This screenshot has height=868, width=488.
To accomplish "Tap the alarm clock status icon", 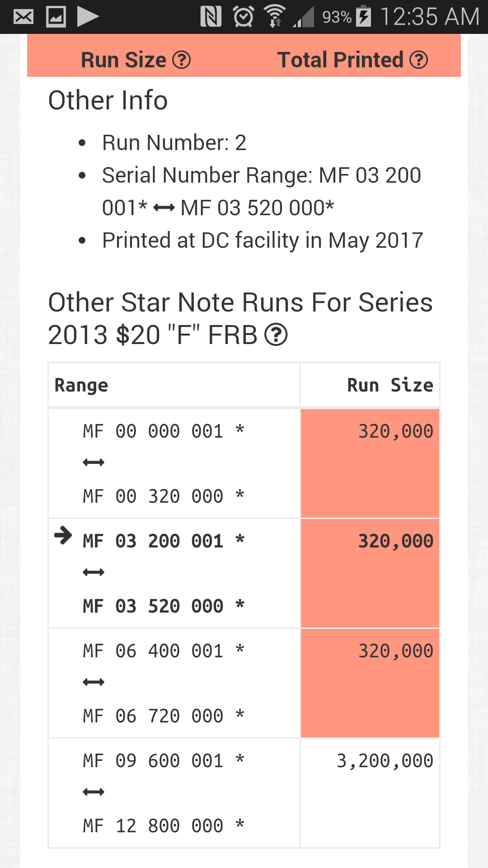I will tap(243, 17).
